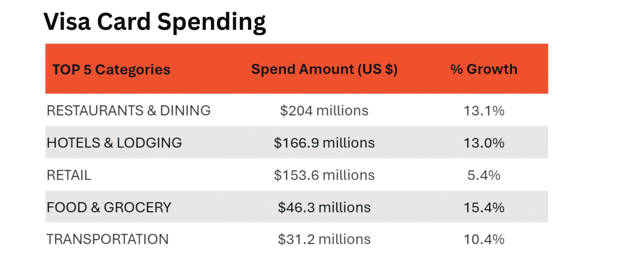Select the $153.6 millions cell
Viewport: 644px width, 260px height.
[324, 175]
